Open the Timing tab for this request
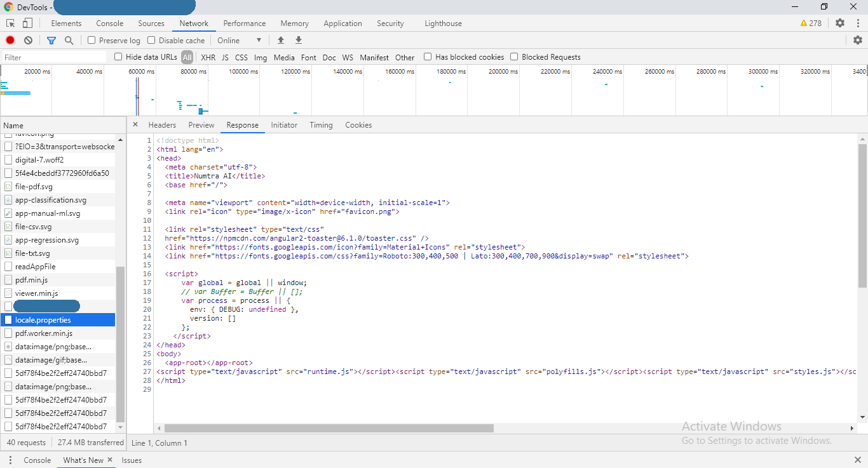Viewport: 868px width, 468px height. click(321, 124)
